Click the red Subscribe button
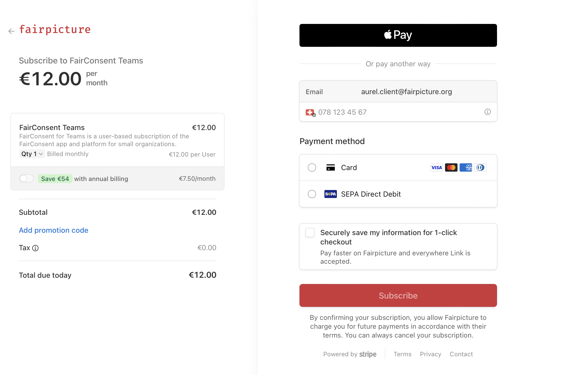The image size is (588, 375). pos(398,295)
